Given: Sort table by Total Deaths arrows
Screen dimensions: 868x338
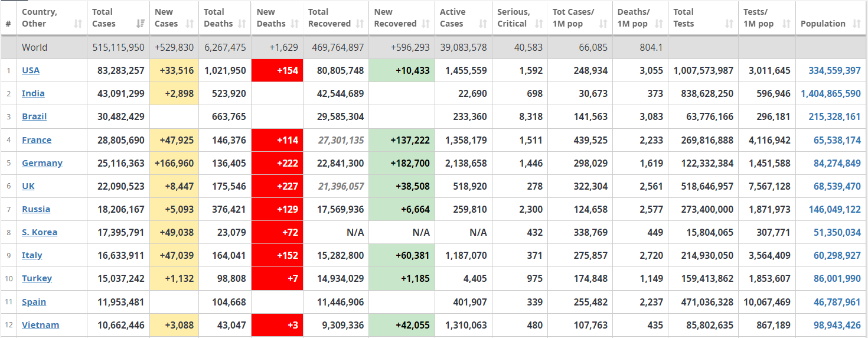Looking at the screenshot, I should pos(242,24).
